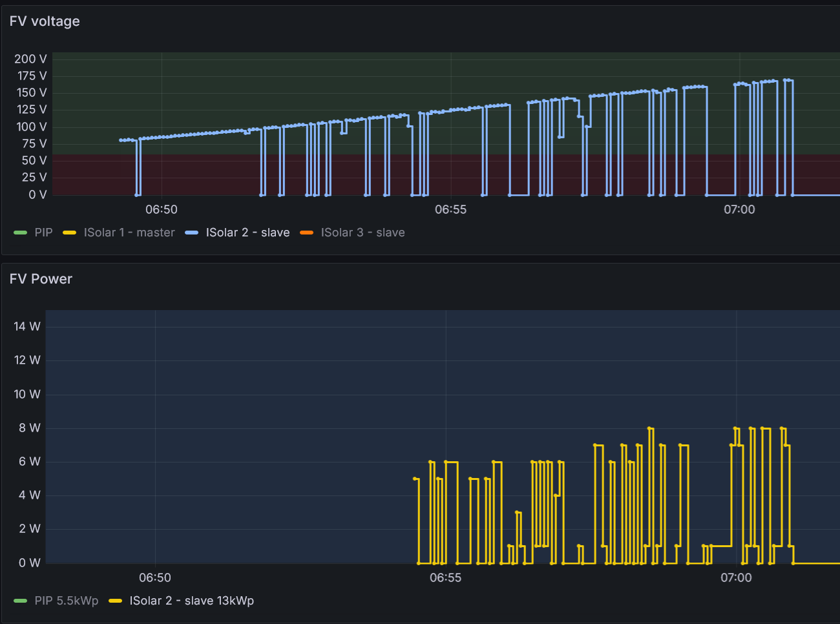Click green PIP color swatch in FV voltage legend
840x624 pixels.
(20, 233)
